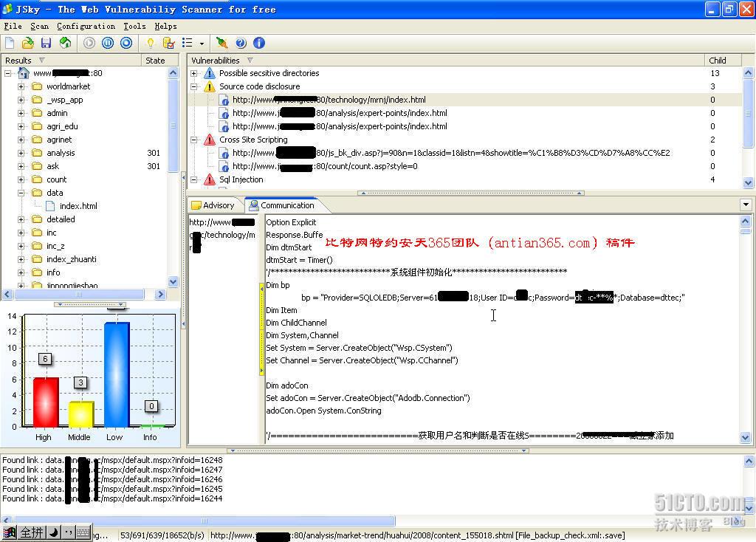
Task: Select the js_bk_div.asp XSS entry
Action: [451, 153]
